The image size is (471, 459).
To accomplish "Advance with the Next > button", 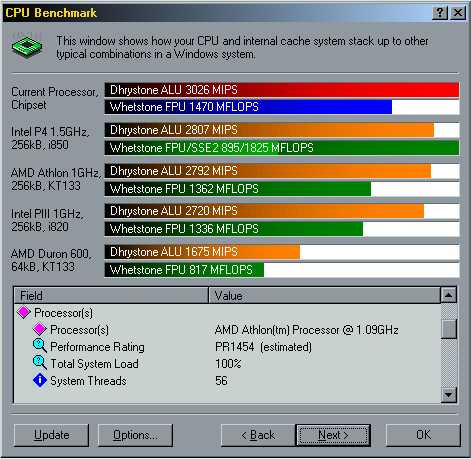I will point(333,435).
